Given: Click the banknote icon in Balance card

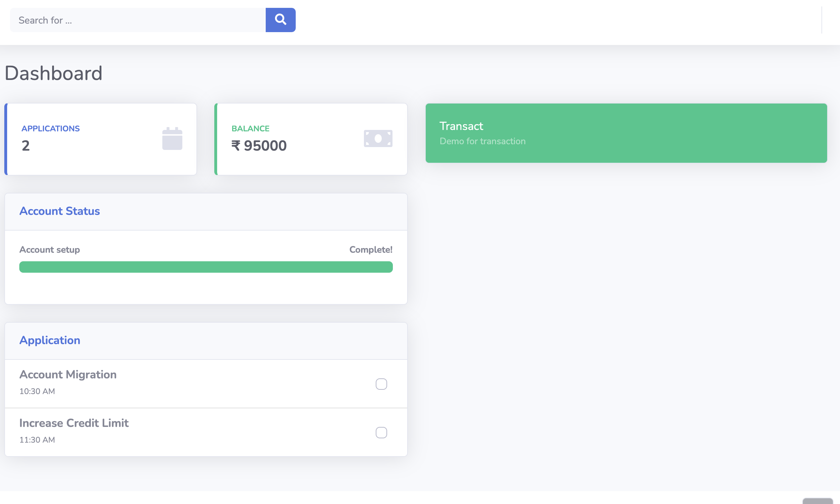Looking at the screenshot, I should [x=378, y=138].
